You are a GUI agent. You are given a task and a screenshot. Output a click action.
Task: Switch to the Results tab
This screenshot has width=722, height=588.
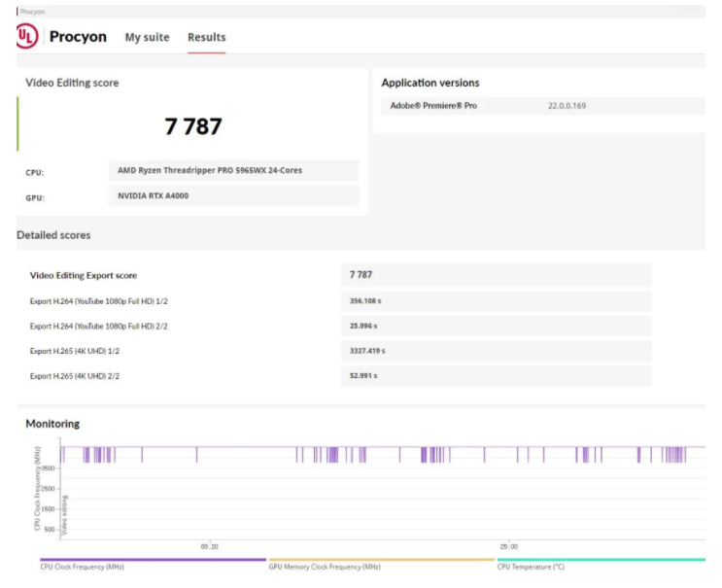coord(206,37)
